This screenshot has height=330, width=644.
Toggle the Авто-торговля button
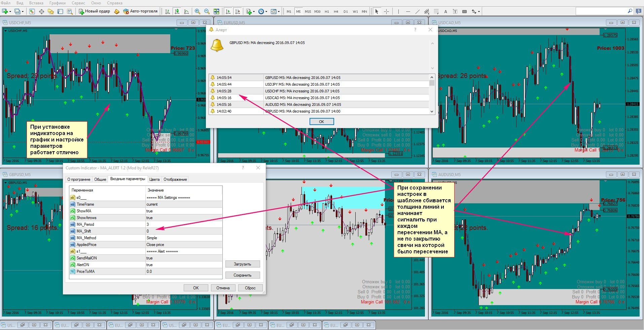tap(140, 11)
